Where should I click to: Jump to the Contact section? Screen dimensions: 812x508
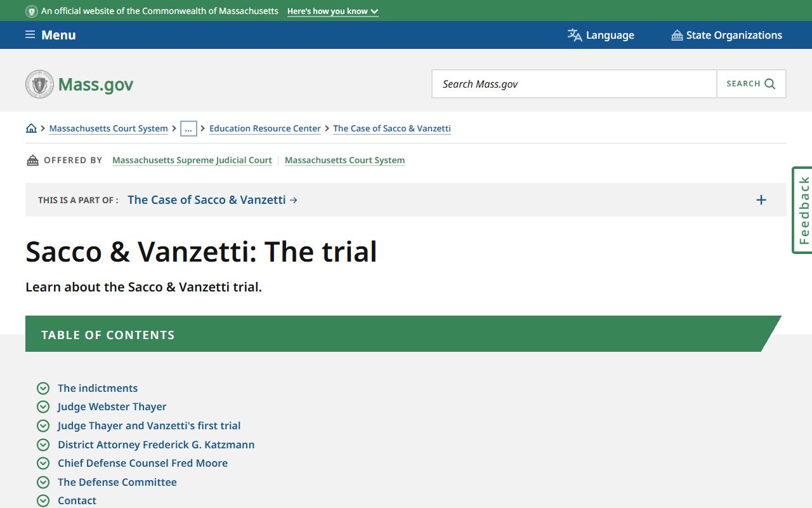77,500
